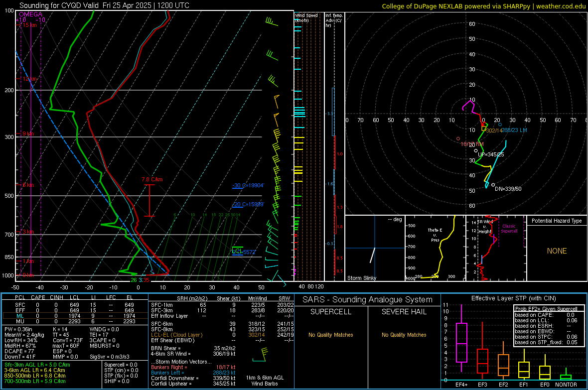The height and width of the screenshot is (390, 588).
Task: Click the OMEGA label
Action: click(x=31, y=14)
